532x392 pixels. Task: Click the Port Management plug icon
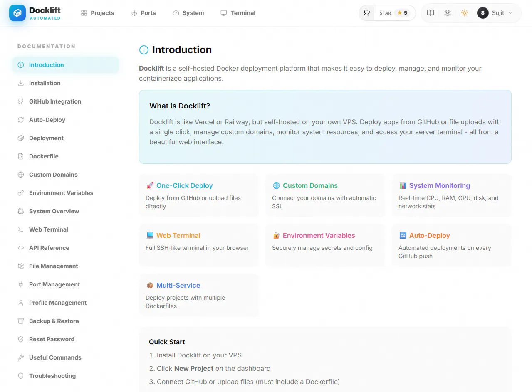(x=21, y=284)
